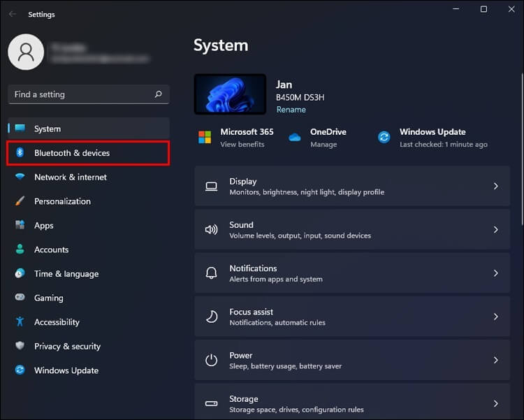Screen dimensions: 524x420
Task: Open Accounts category label
Action: (52, 249)
